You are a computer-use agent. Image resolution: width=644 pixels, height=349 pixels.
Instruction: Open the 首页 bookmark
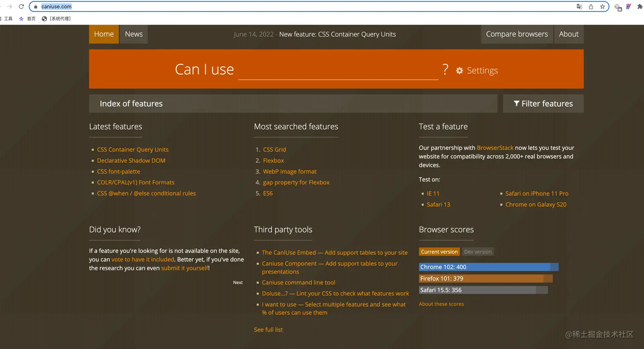coord(27,19)
